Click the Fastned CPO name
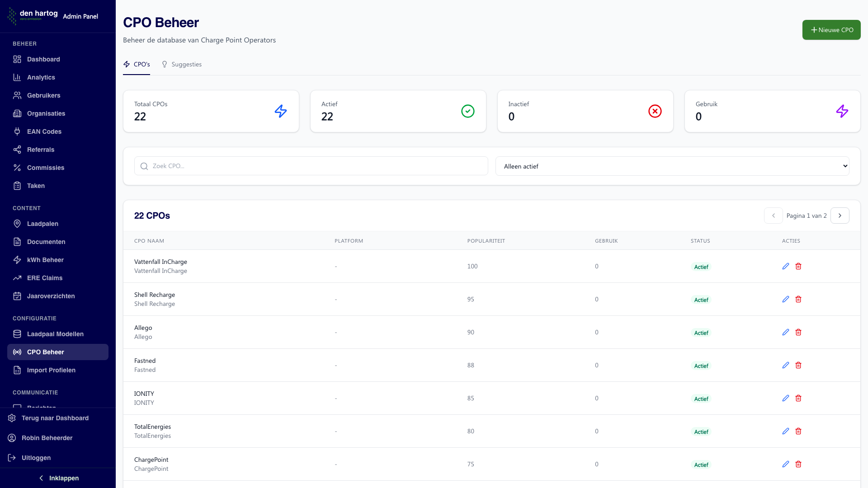This screenshot has height=488, width=868. pyautogui.click(x=145, y=361)
